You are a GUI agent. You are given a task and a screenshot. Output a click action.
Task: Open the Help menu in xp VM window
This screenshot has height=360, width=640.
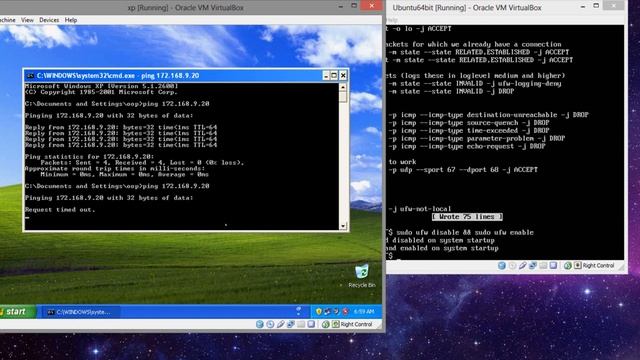tap(71, 20)
